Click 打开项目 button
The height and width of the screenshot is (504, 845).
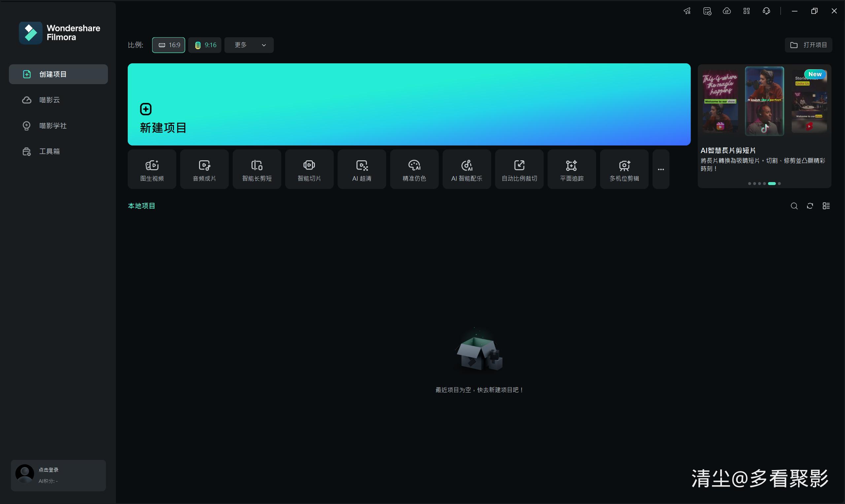coord(808,45)
